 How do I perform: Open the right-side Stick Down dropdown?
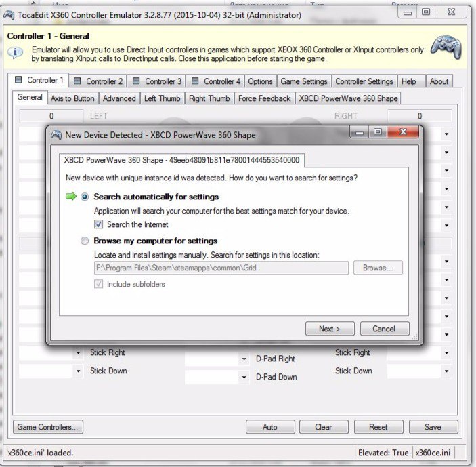(446, 371)
